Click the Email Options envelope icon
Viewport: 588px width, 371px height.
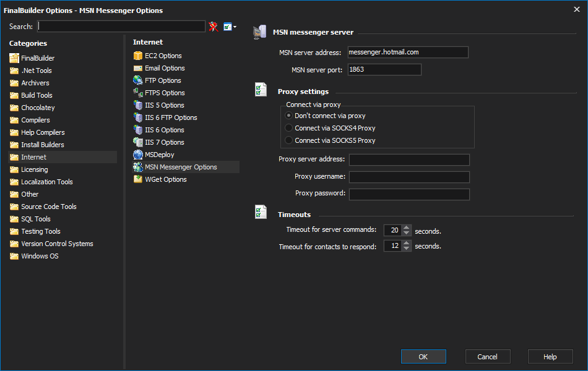coord(138,68)
